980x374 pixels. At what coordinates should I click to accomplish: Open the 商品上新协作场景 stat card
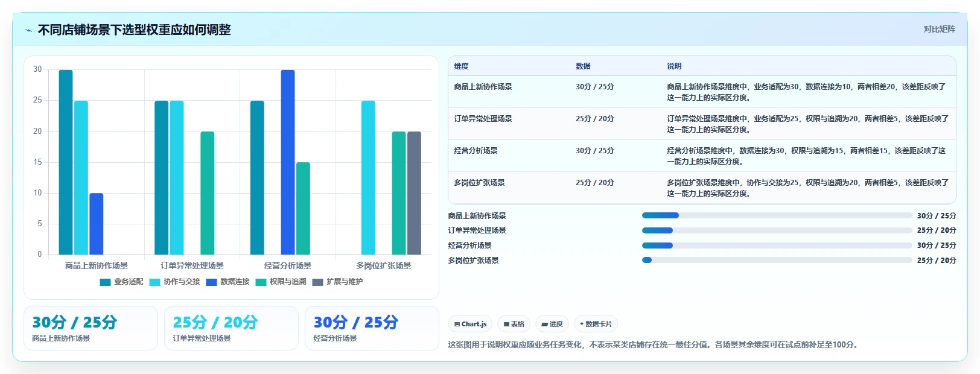(91, 328)
